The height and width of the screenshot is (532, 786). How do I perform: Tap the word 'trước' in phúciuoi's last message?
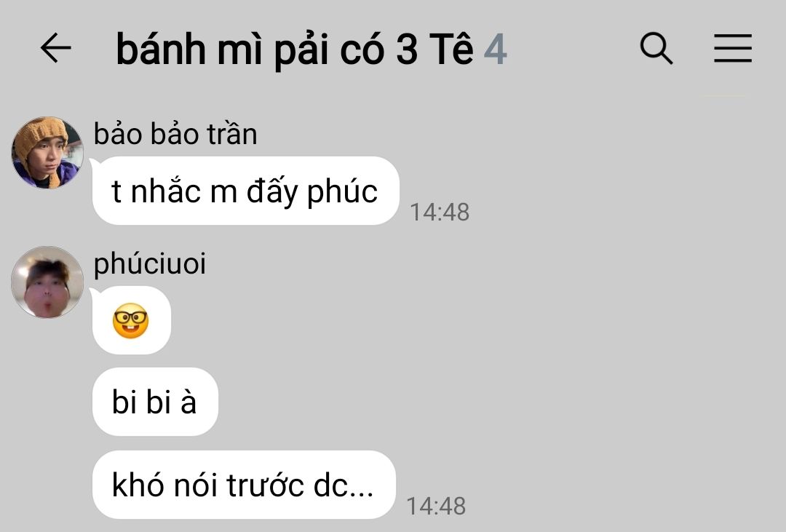(265, 485)
